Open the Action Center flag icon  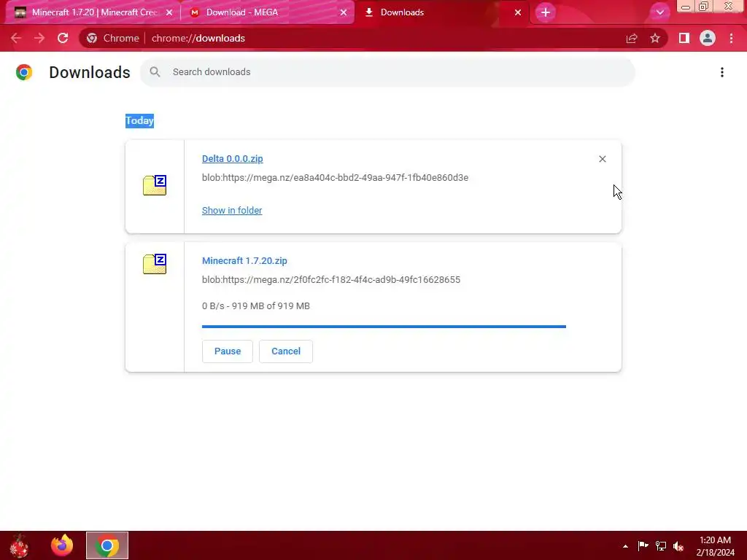[x=643, y=545]
